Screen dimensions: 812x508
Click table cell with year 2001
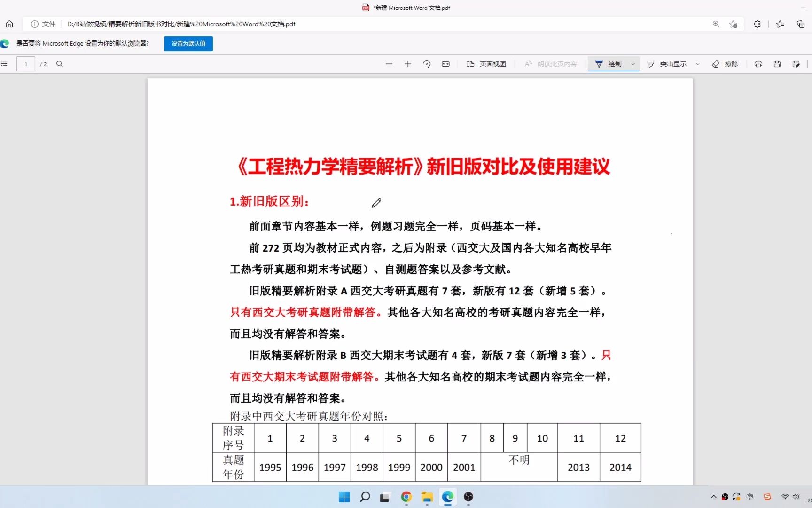[464, 467]
